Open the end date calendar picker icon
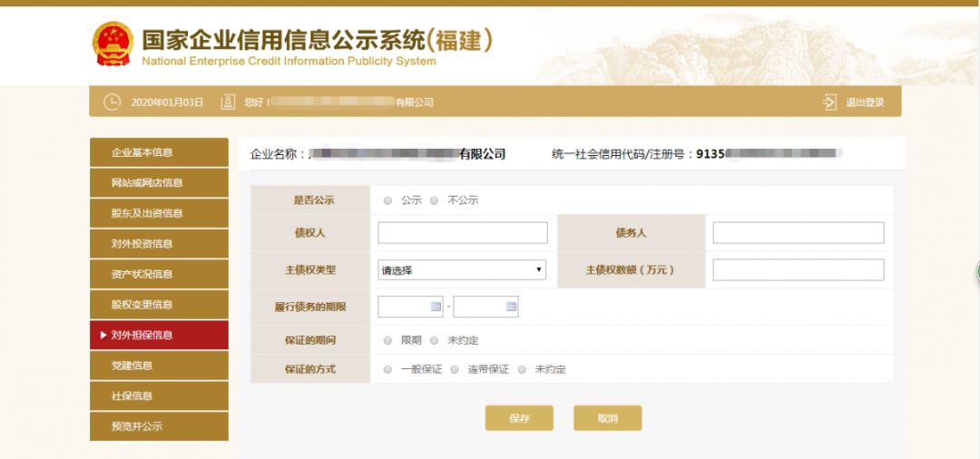The width and height of the screenshot is (980, 459). tap(511, 307)
